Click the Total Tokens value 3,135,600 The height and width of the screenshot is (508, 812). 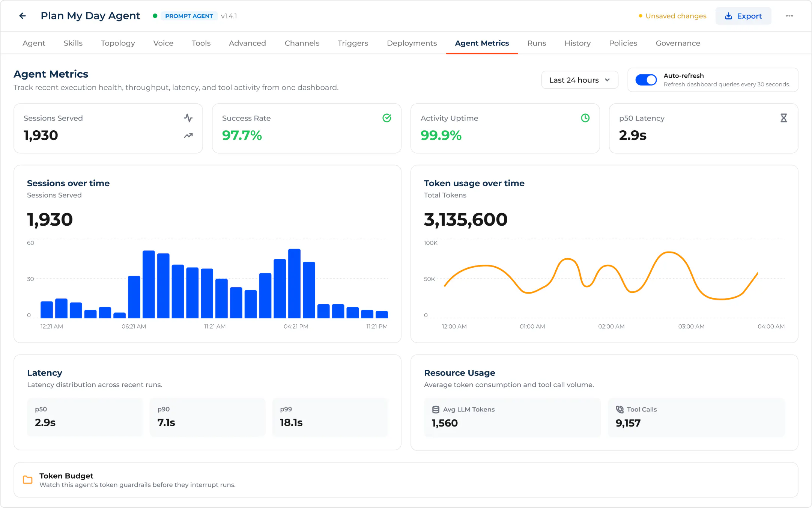pyautogui.click(x=466, y=220)
